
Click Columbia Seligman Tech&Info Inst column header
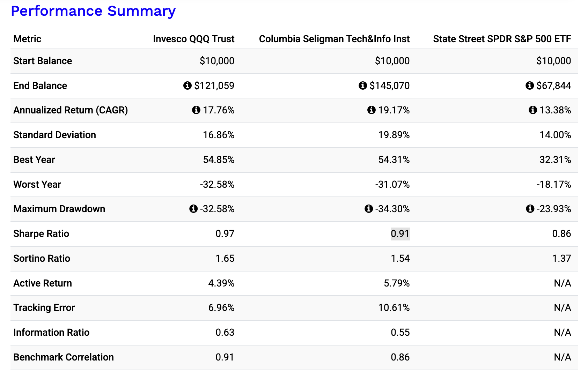334,39
